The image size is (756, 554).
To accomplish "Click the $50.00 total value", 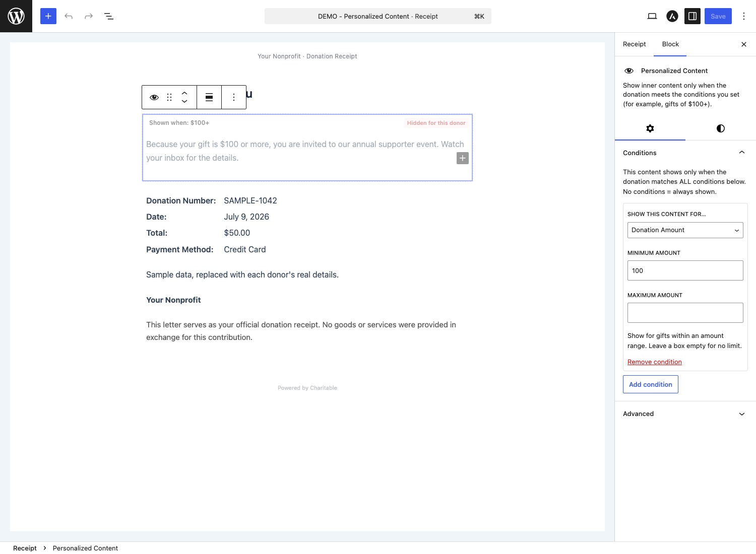I will click(x=237, y=233).
